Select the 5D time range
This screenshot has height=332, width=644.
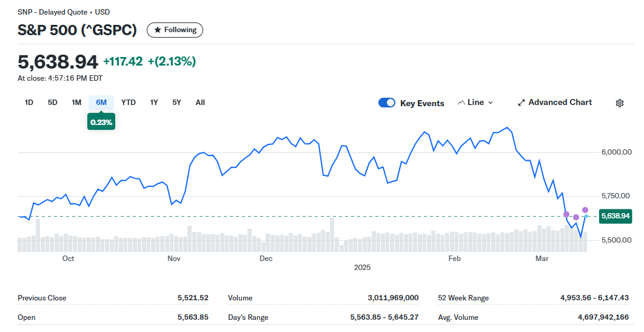53,103
